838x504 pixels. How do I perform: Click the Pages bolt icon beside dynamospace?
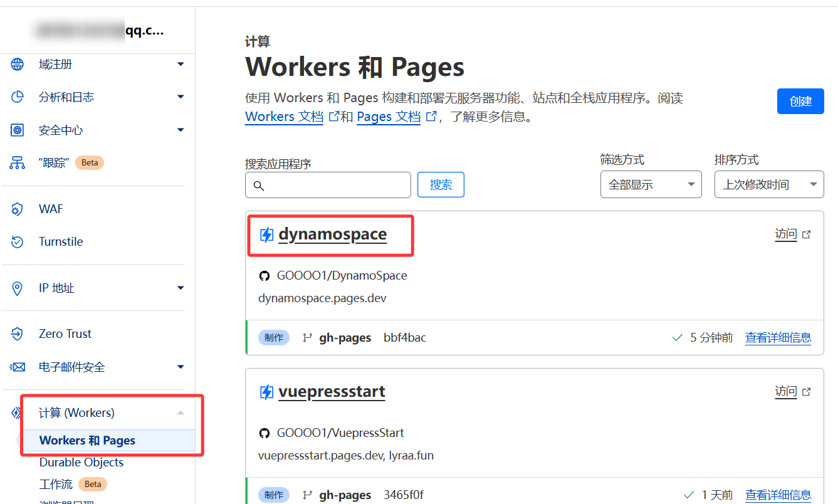coord(267,234)
